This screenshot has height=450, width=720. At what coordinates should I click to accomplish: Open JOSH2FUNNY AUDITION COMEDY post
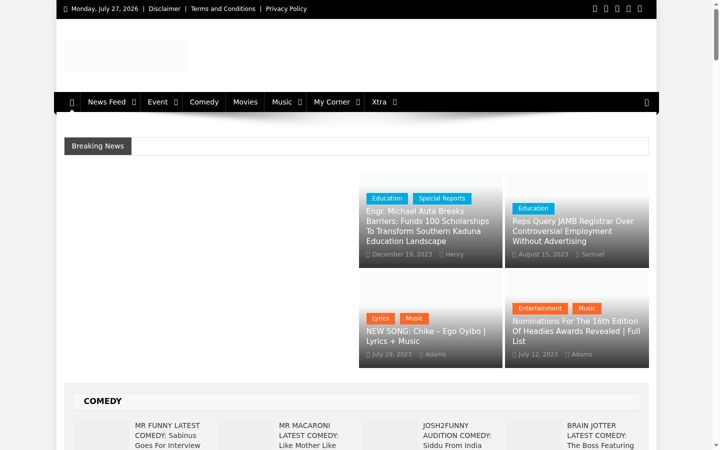click(x=456, y=436)
